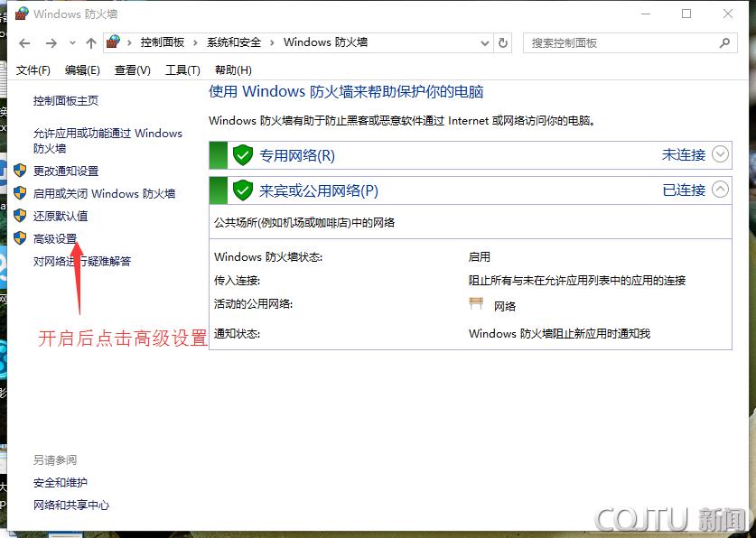Viewport: 756px width, 538px height.
Task: Open 高级设置 link
Action: pyautogui.click(x=55, y=239)
